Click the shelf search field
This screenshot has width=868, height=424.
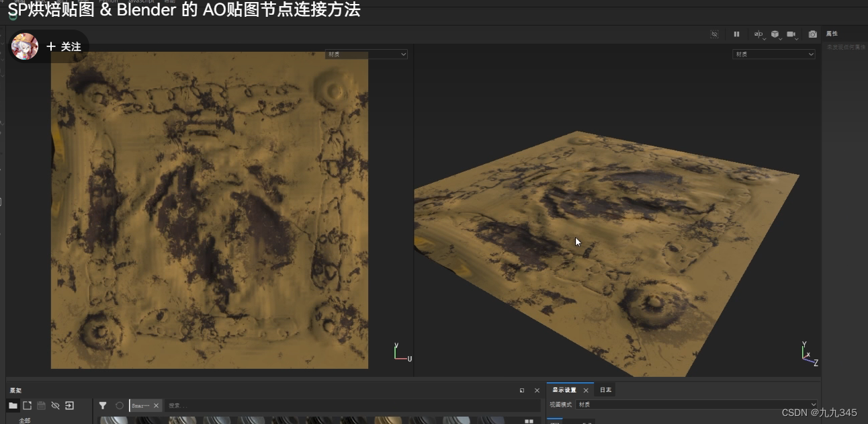pyautogui.click(x=352, y=406)
